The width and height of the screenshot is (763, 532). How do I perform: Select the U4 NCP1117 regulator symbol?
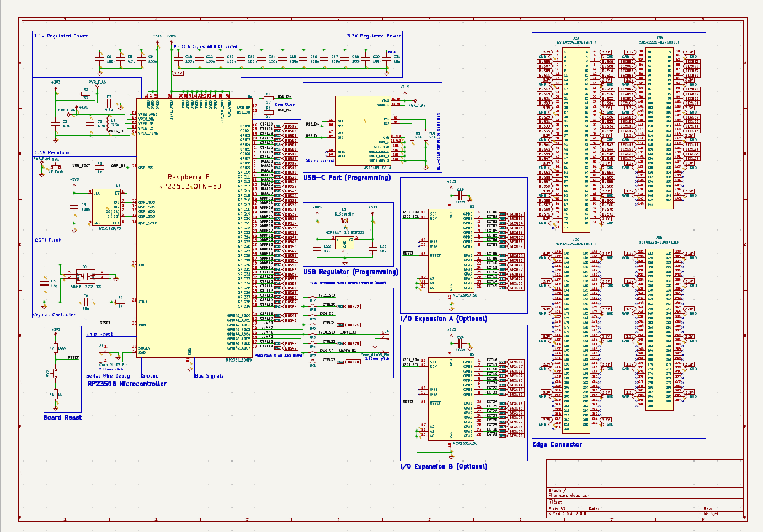(x=345, y=240)
